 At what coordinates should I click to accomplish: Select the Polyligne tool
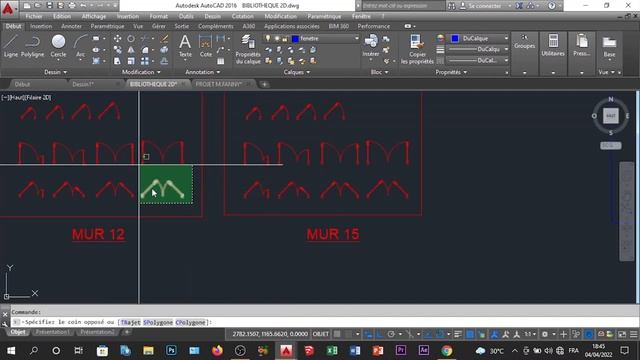click(32, 46)
